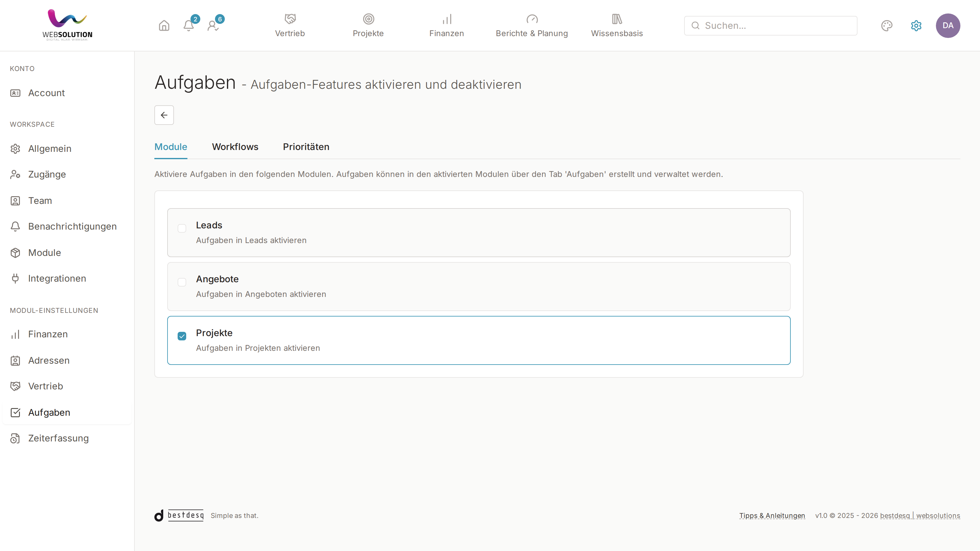Switch to the Workflows tab
Screen dimensions: 980x551
pyautogui.click(x=235, y=147)
